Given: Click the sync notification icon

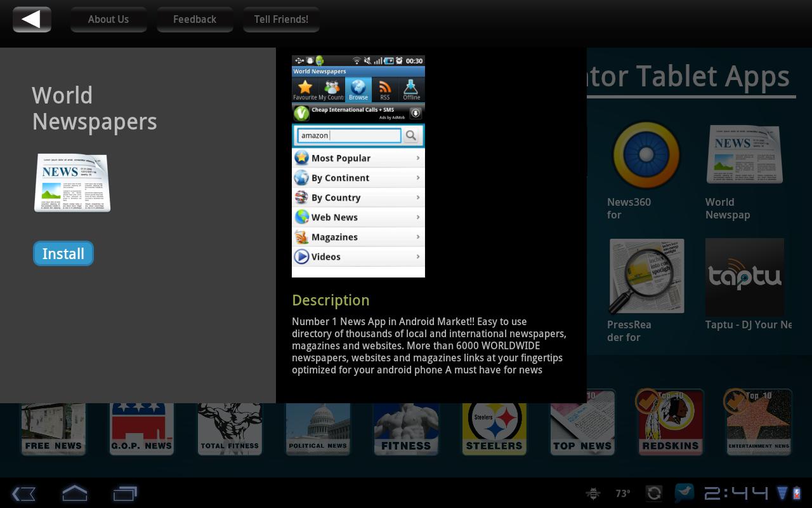Looking at the screenshot, I should [x=654, y=493].
